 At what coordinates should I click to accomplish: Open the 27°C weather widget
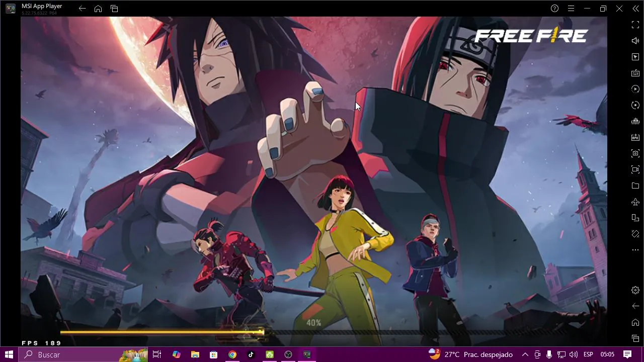click(470, 354)
